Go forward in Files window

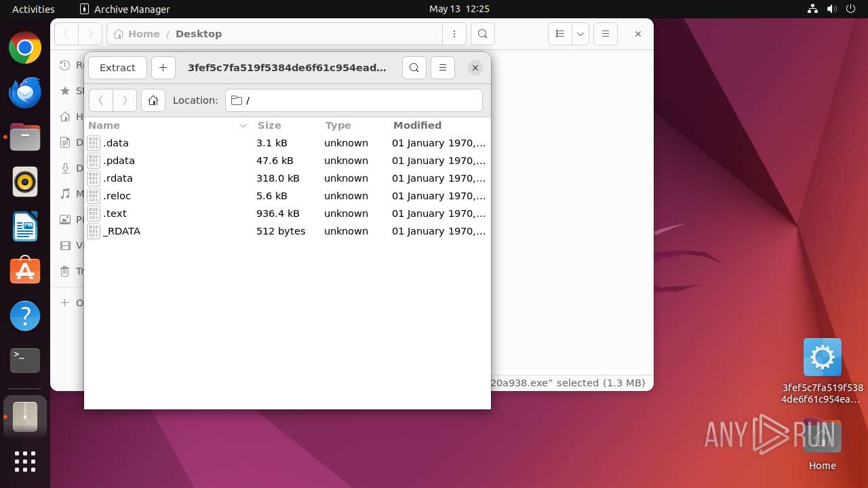(90, 34)
